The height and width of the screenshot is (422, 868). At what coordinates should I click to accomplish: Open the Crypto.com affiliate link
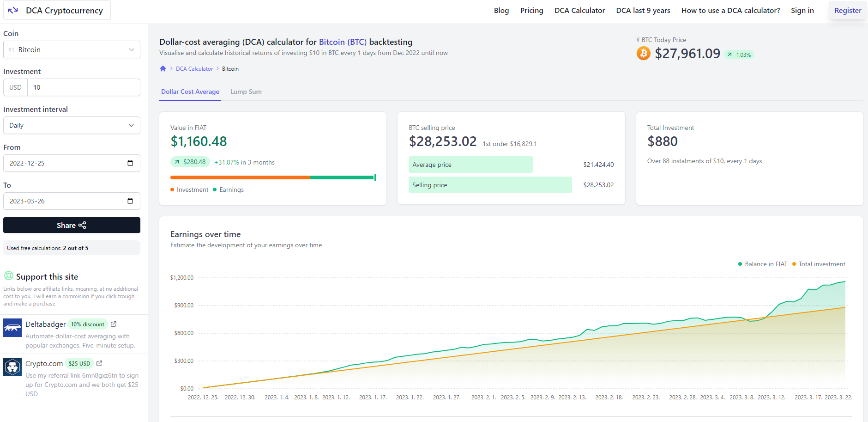[44, 363]
